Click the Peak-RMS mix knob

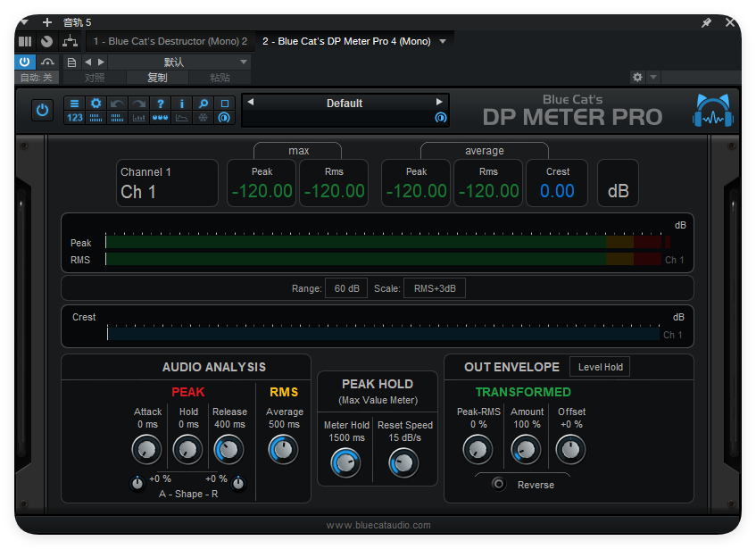(x=478, y=450)
